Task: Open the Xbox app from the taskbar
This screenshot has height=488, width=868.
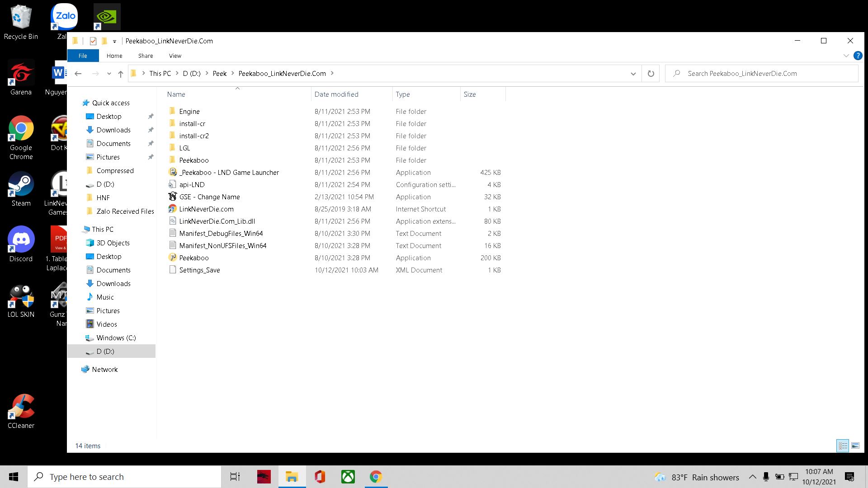Action: [348, 477]
